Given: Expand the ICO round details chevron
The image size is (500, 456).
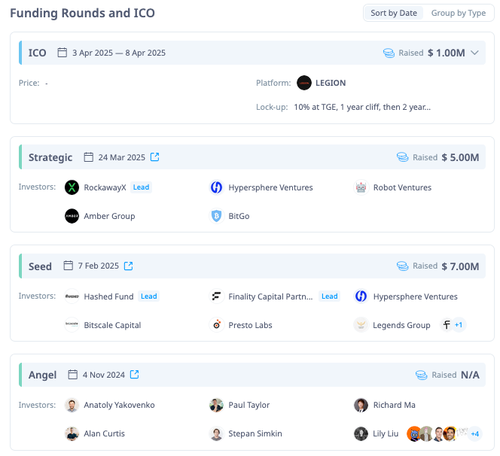Looking at the screenshot, I should pyautogui.click(x=475, y=53).
